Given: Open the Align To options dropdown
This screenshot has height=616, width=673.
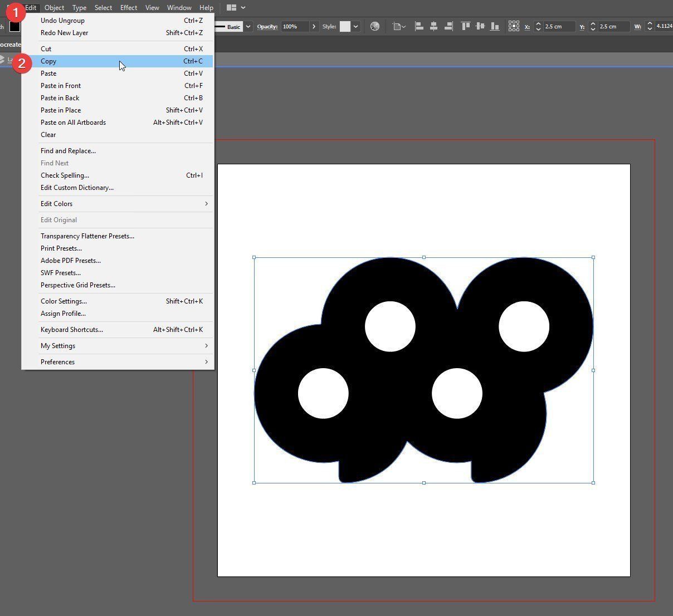Looking at the screenshot, I should 399,26.
